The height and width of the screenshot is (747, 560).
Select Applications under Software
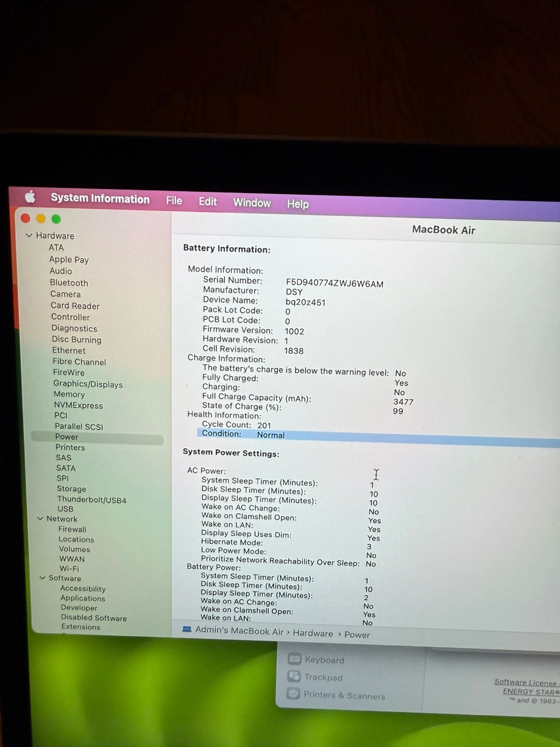(x=83, y=598)
